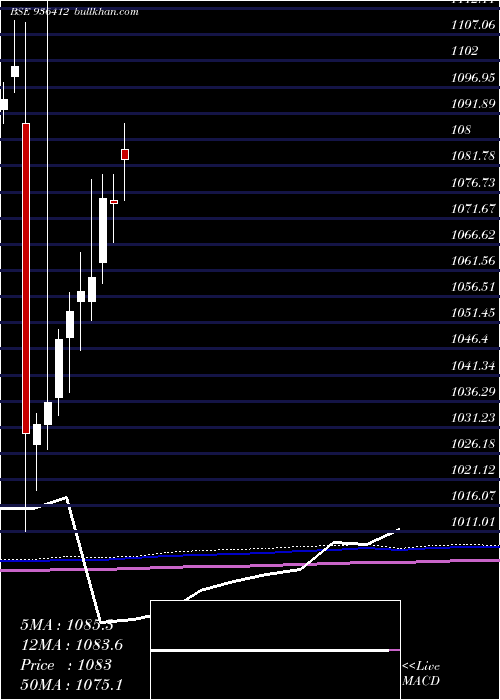Select the 1046.4 price level label
The height and width of the screenshot is (700, 500).
[469, 339]
